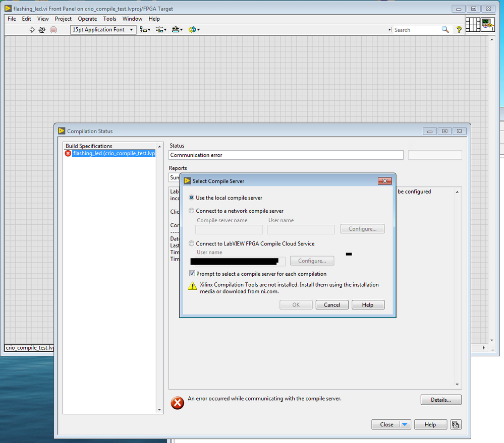Open the Close button dropdown arrow

405,425
